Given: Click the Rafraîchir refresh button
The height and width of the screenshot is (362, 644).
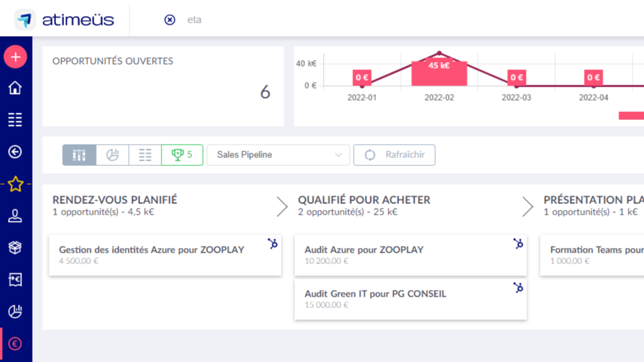Looking at the screenshot, I should pos(394,155).
